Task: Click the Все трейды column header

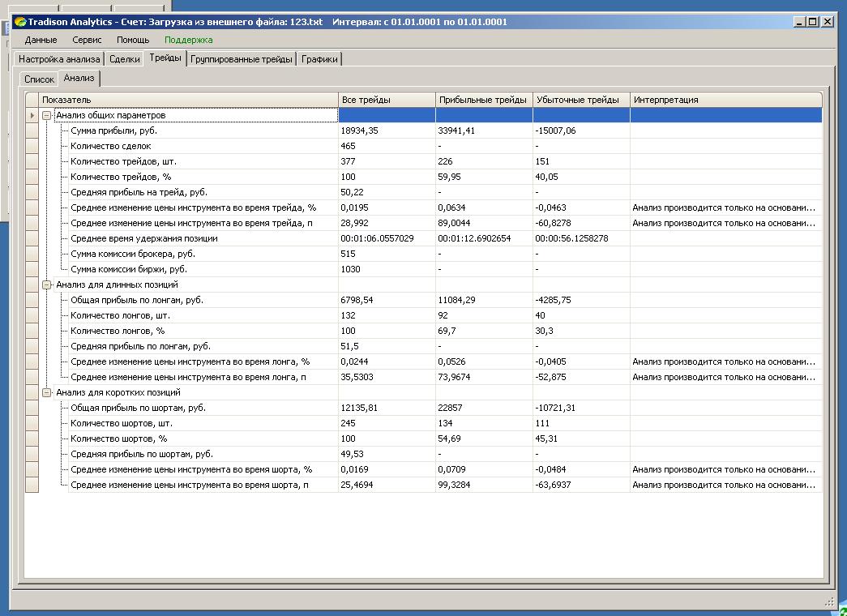Action: [x=386, y=100]
